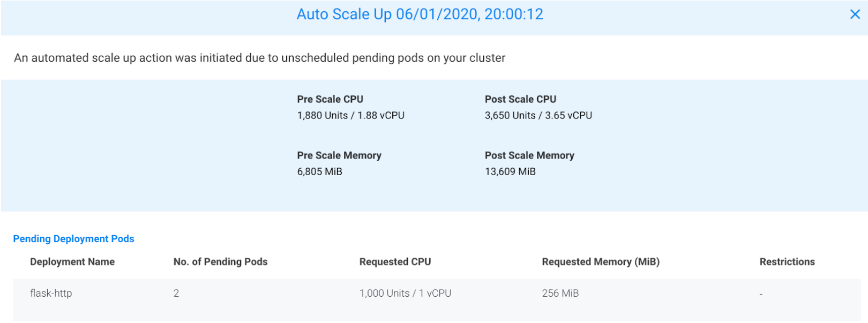Sort by Requested CPU column header

point(395,262)
